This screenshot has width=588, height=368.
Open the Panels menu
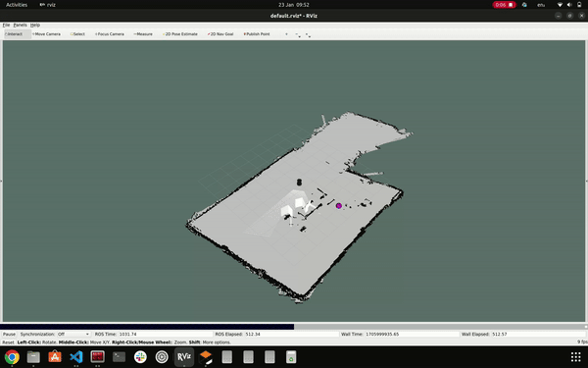20,26
